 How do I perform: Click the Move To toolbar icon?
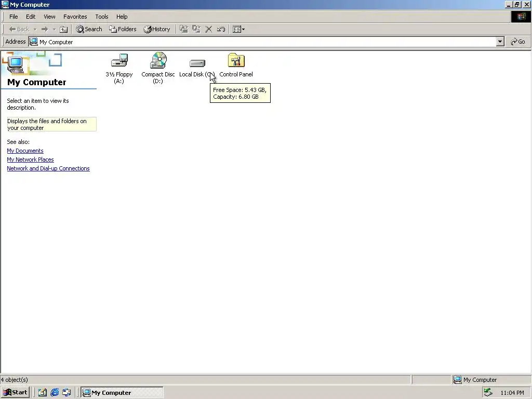tap(184, 29)
